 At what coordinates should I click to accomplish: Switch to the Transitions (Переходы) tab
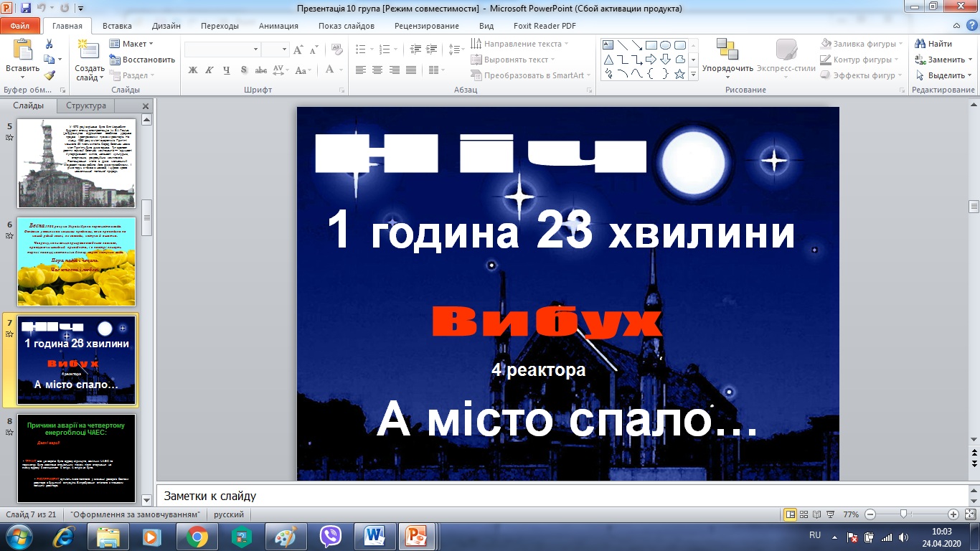[x=220, y=26]
